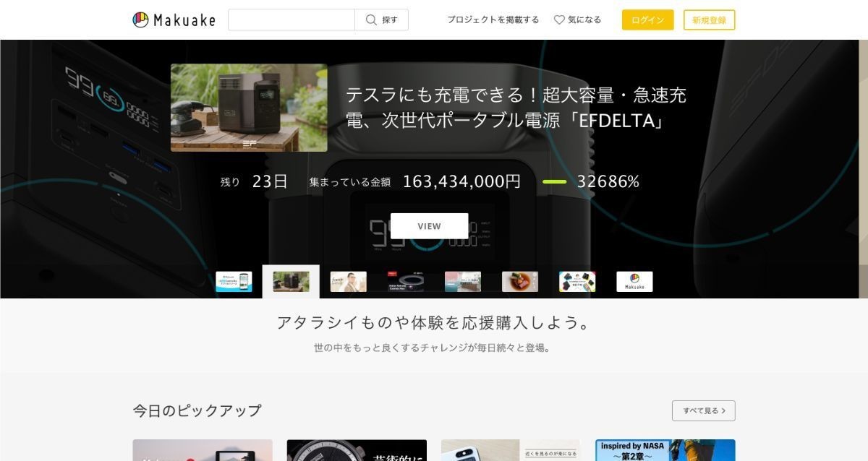868x461 pixels.
Task: Click the Makuake logo
Action: pos(174,20)
